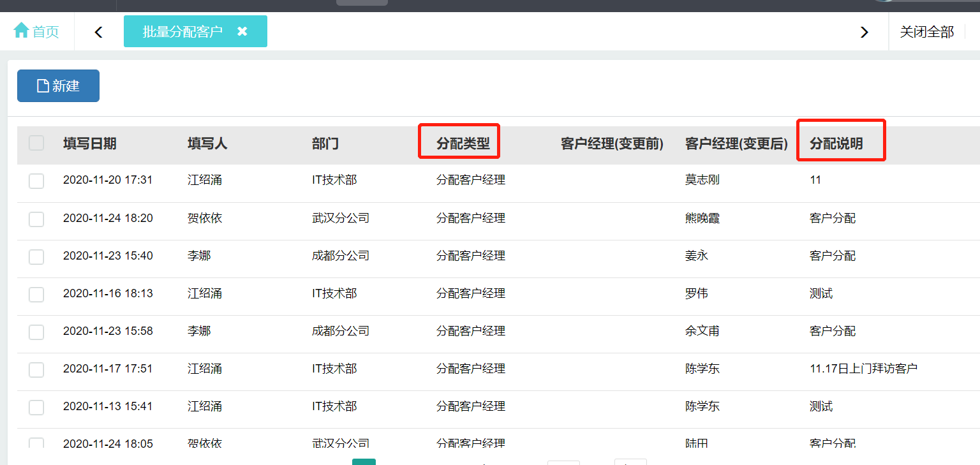
Task: Toggle the select-all checkbox in table header
Action: [x=36, y=144]
